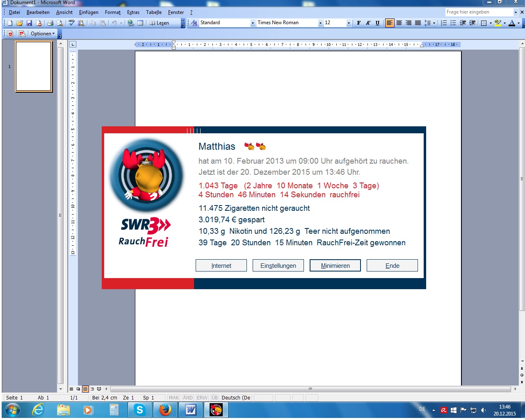Insert a table using the toolbar icon

coord(140,23)
